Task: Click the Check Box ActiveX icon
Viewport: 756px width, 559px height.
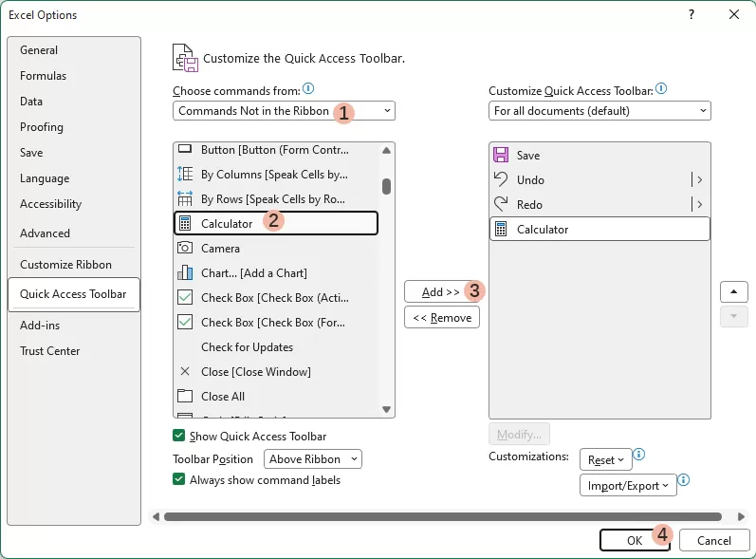Action: [185, 297]
